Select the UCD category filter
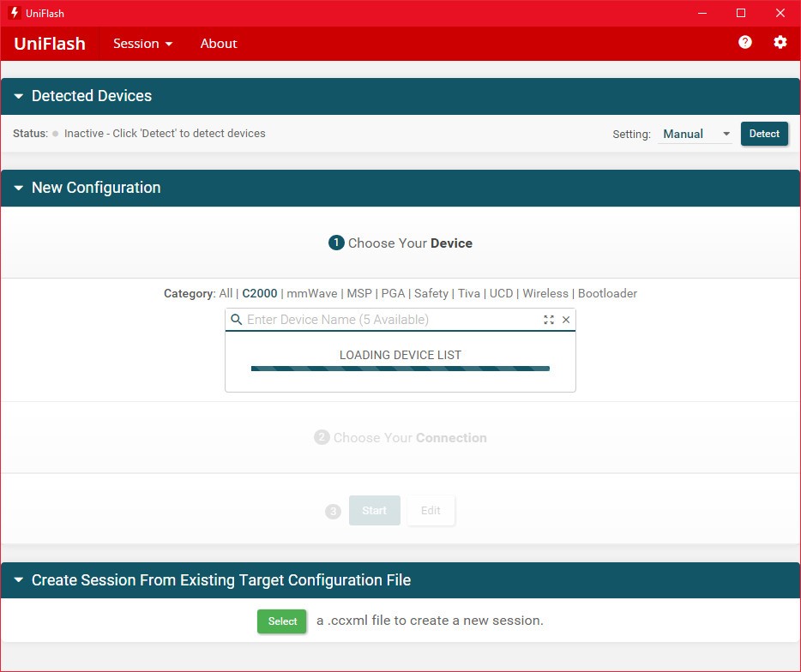The height and width of the screenshot is (672, 801). (501, 294)
